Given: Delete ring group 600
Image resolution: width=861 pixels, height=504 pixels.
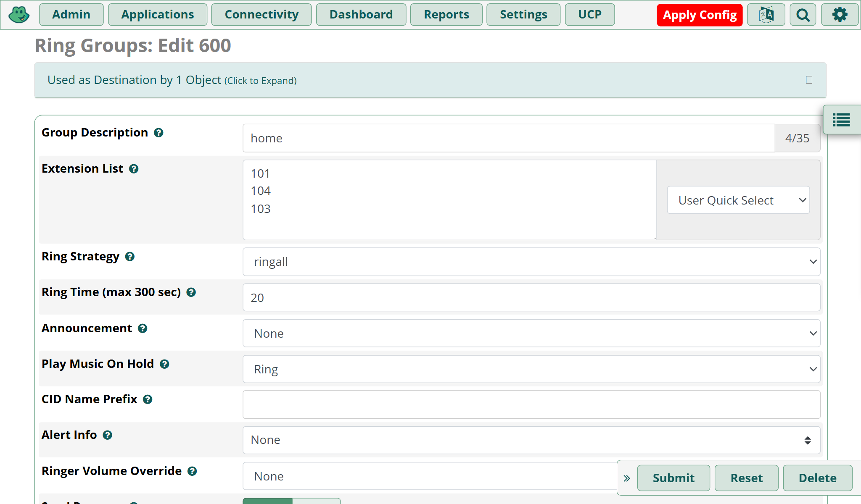Looking at the screenshot, I should 818,478.
